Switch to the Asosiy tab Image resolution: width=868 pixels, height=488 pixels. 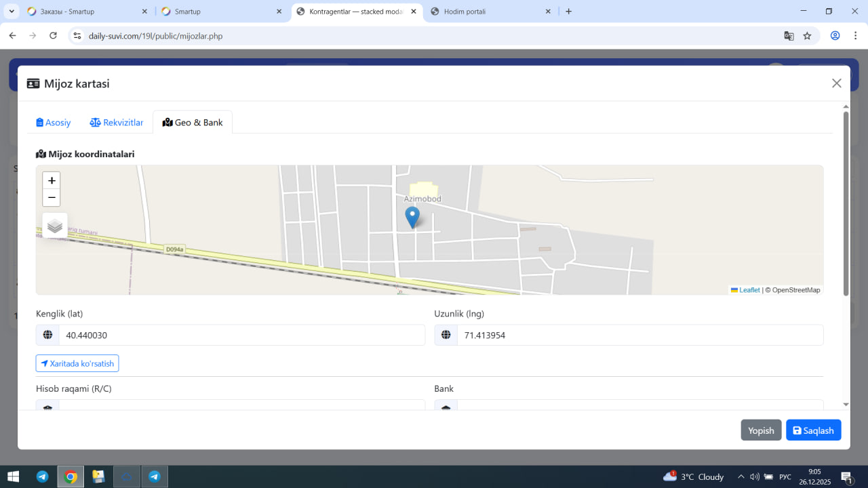54,123
